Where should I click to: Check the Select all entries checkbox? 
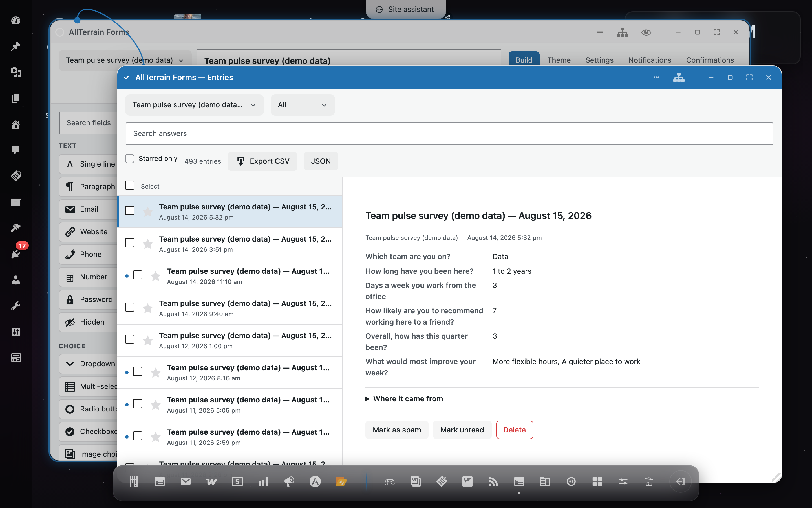pyautogui.click(x=129, y=185)
